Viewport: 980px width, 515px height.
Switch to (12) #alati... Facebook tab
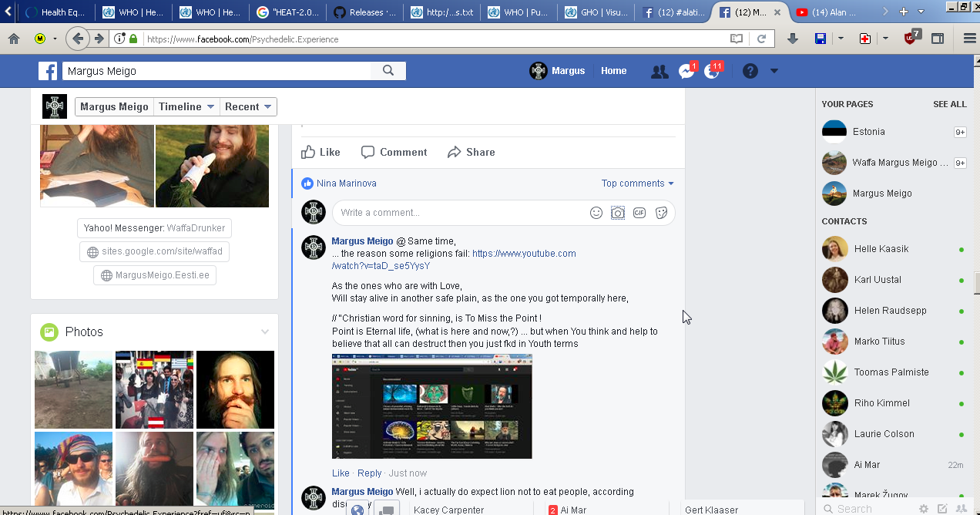point(673,12)
